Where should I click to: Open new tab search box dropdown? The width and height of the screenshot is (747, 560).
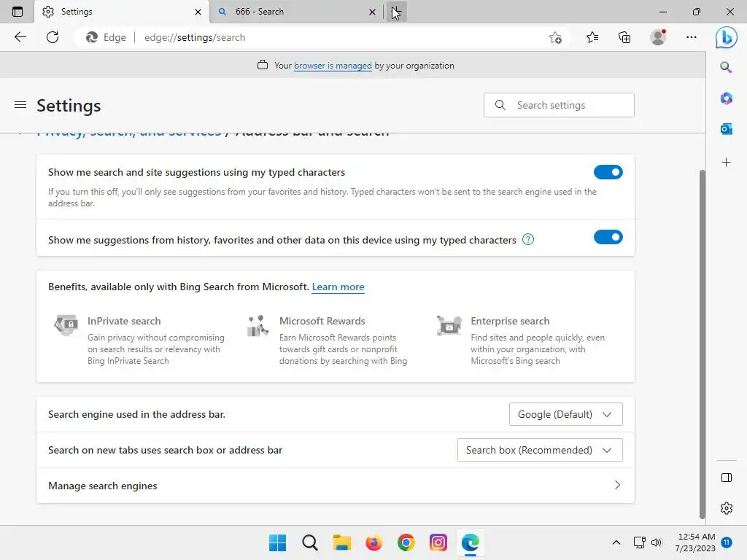[540, 450]
